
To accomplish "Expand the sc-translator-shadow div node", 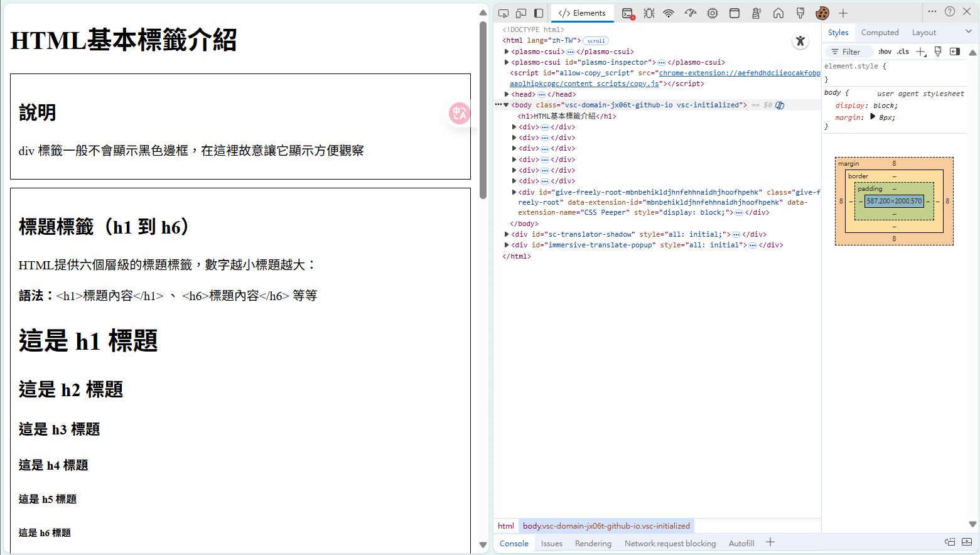I will click(507, 234).
